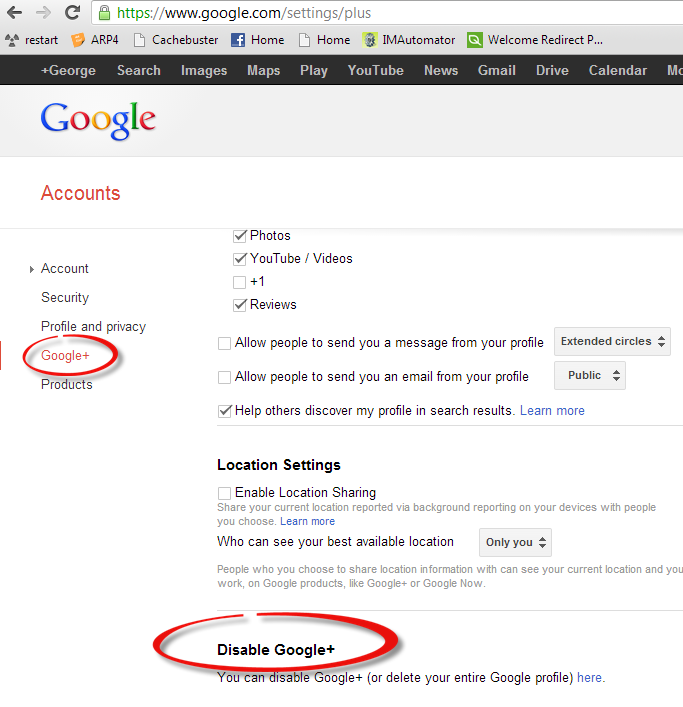Open Gmail in the Google bar
683x707 pixels.
[x=497, y=70]
